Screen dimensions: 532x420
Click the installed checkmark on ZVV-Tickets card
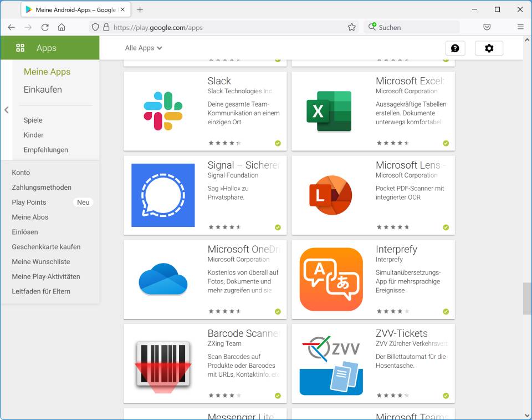446,396
